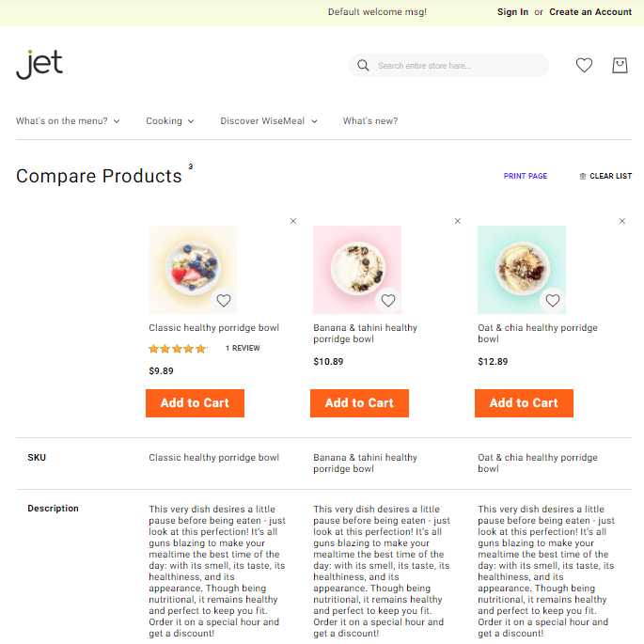Click the Print Page link
The image size is (644, 644).
point(526,176)
